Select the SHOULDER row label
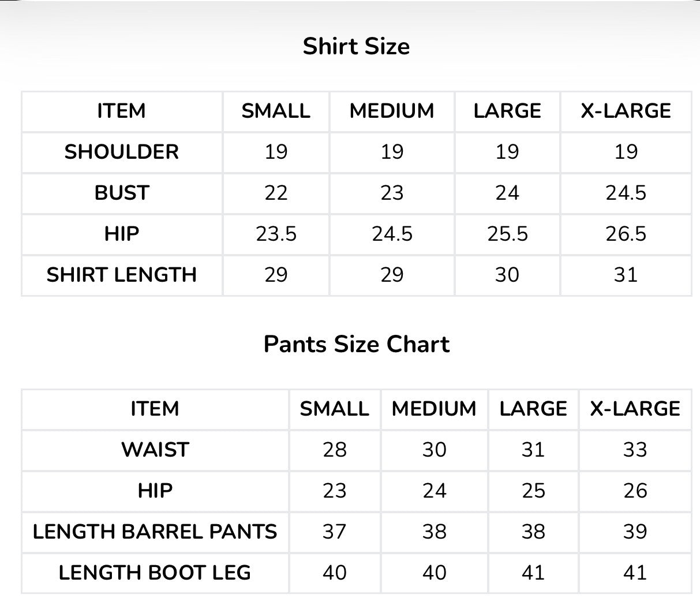Image resolution: width=700 pixels, height=616 pixels. (x=122, y=152)
